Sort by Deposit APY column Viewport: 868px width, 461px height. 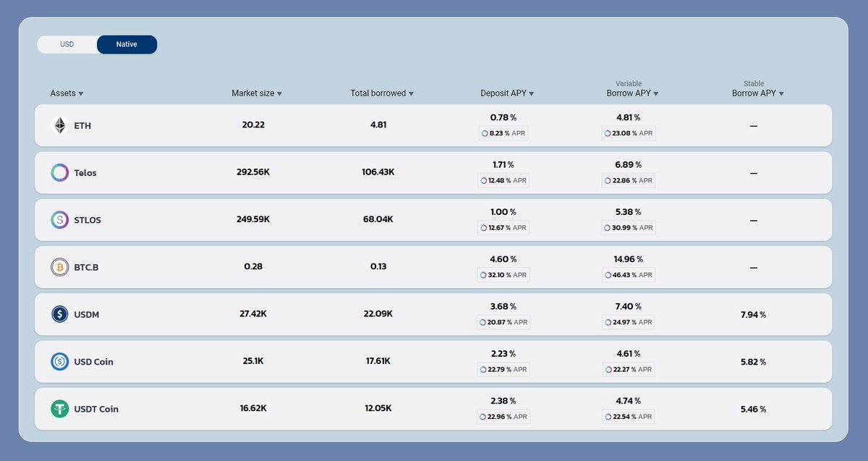(x=507, y=93)
